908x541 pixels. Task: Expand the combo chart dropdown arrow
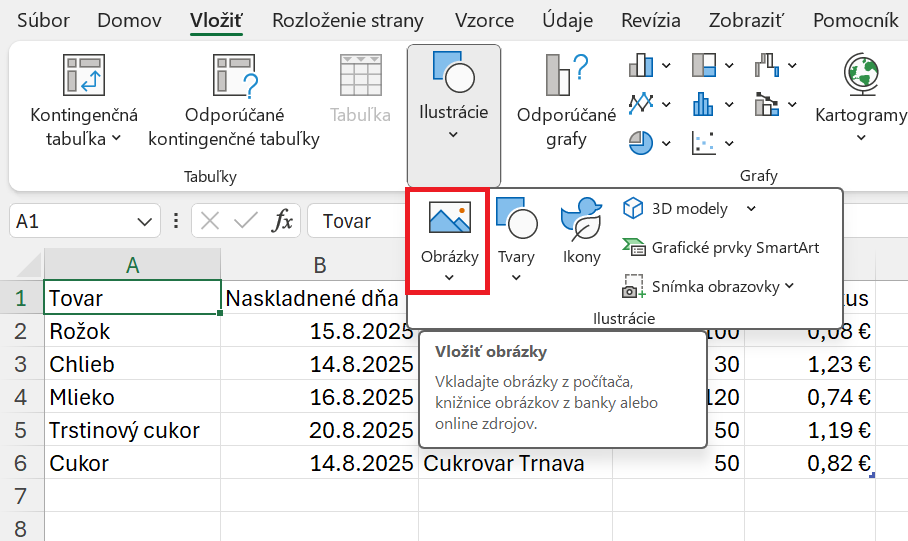point(792,104)
